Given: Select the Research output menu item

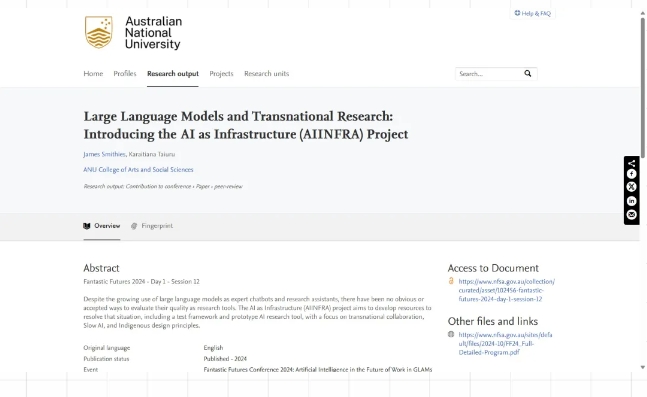Looking at the screenshot, I should [x=173, y=73].
